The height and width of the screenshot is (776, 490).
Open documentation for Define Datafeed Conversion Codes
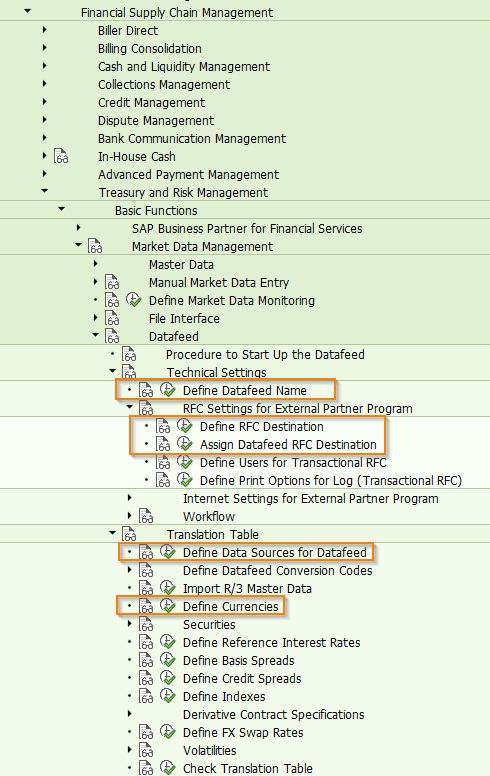[146, 571]
